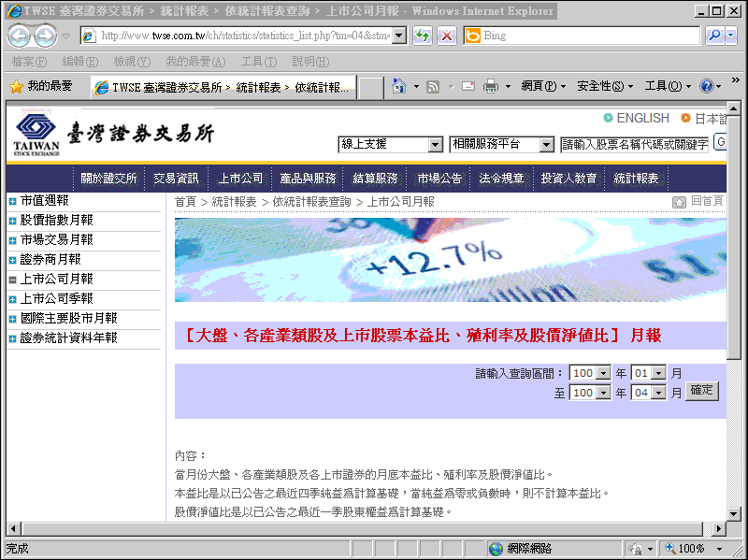Screen dimensions: 748x560
Task: Click the browser Back arrow button
Action: 20,36
